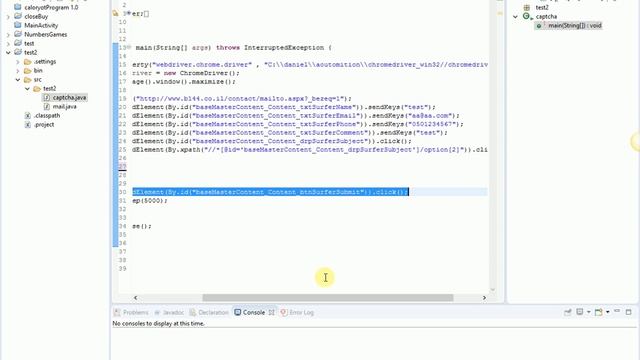Open the open console dropdown arrow
This screenshot has height=360, width=640.
(x=608, y=312)
